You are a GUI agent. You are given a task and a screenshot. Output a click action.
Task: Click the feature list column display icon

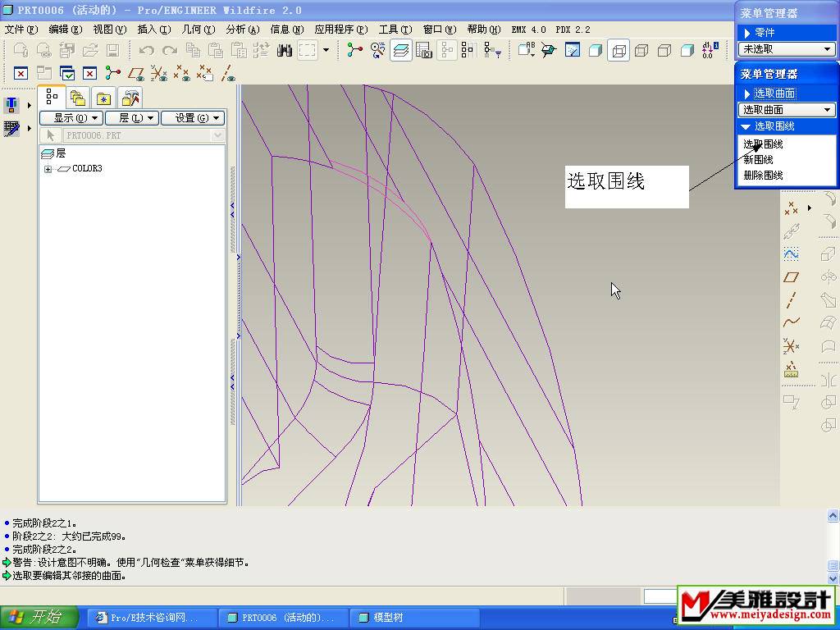pos(468,51)
